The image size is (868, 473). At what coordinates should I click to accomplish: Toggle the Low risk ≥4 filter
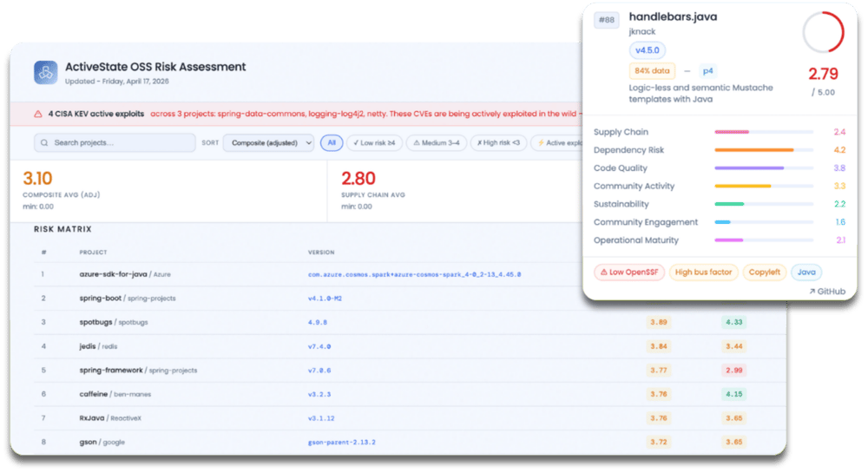coord(374,142)
